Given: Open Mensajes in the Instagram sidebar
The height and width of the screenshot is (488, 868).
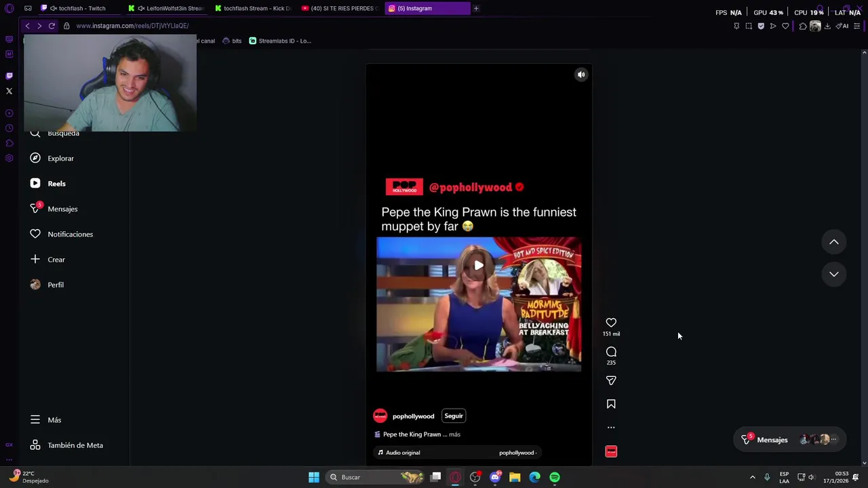Looking at the screenshot, I should pyautogui.click(x=54, y=209).
